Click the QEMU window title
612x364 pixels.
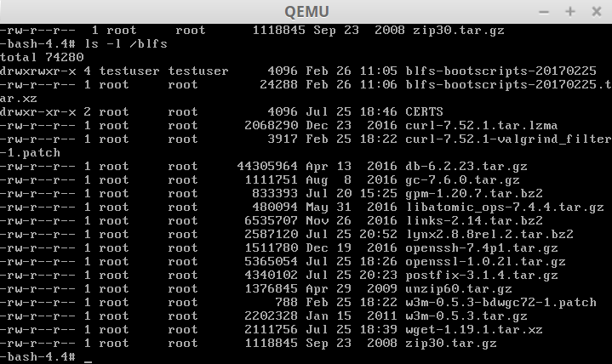point(306,12)
